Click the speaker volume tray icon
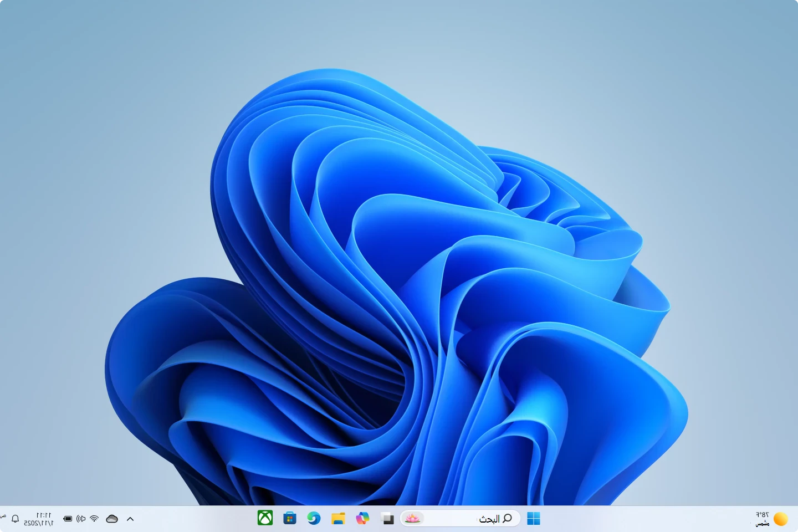The height and width of the screenshot is (532, 798). 81,519
